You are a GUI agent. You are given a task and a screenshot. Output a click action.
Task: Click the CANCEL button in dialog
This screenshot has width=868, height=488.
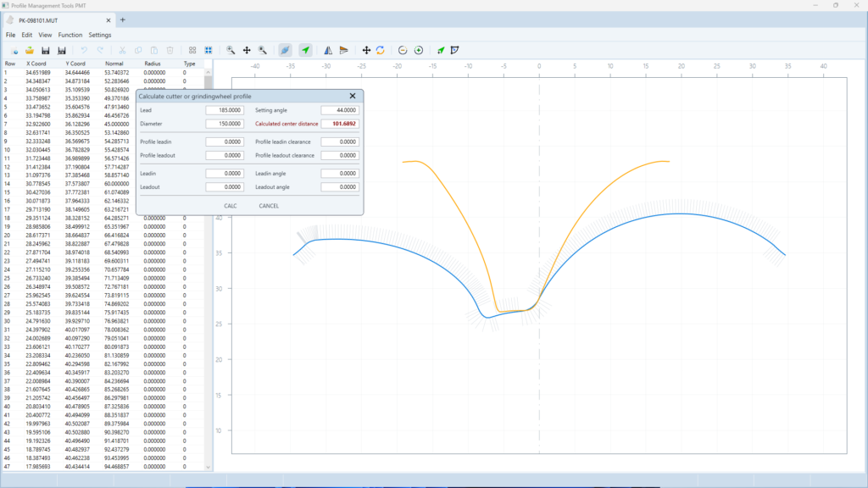click(269, 206)
